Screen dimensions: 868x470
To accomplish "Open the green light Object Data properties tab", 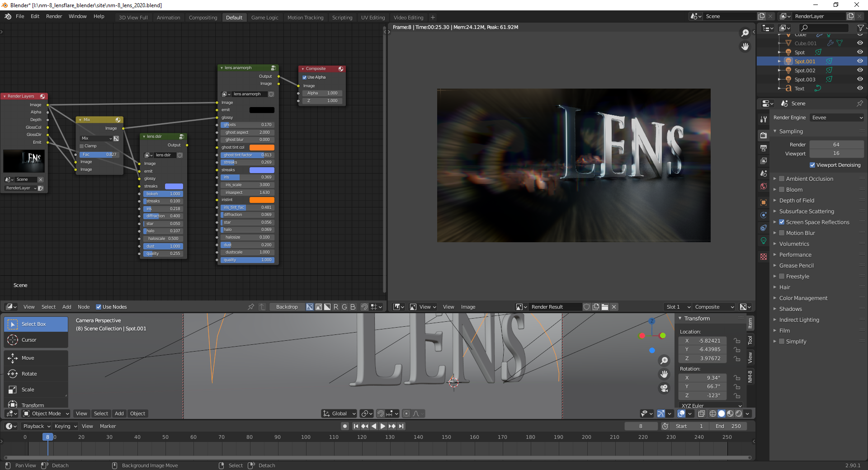I will pyautogui.click(x=764, y=241).
